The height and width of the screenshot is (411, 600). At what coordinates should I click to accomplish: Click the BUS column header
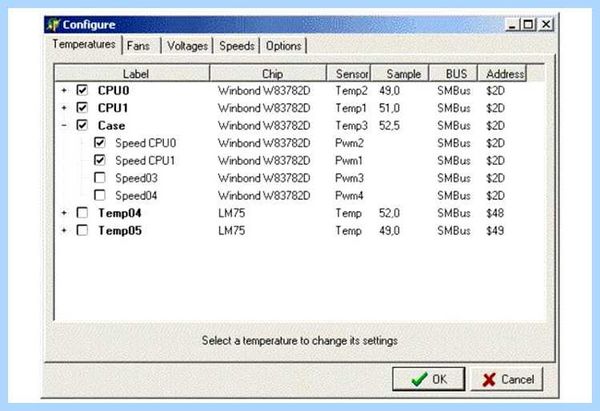(x=453, y=73)
